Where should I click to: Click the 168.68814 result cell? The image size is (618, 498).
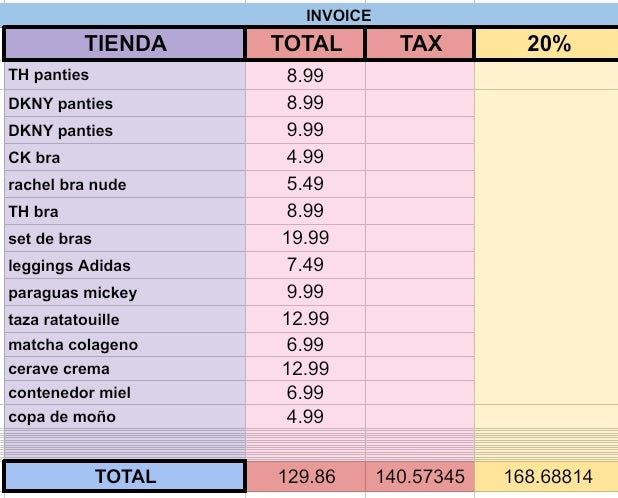(x=546, y=477)
